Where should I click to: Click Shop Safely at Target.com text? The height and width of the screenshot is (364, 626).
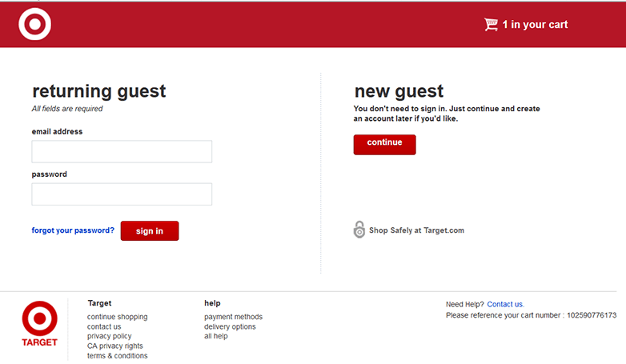[x=416, y=230]
